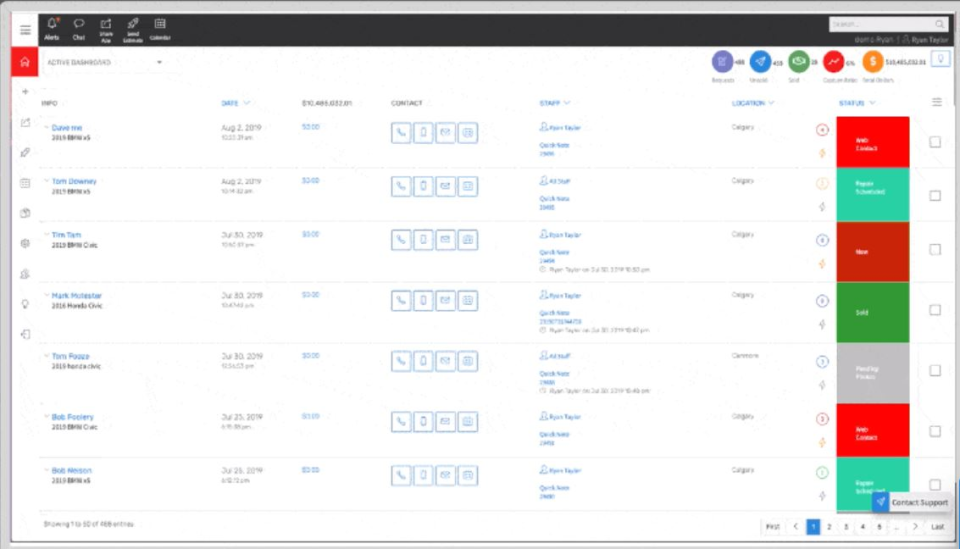Tick the checkbox for Bob Foolery row
960x549 pixels.
935,431
